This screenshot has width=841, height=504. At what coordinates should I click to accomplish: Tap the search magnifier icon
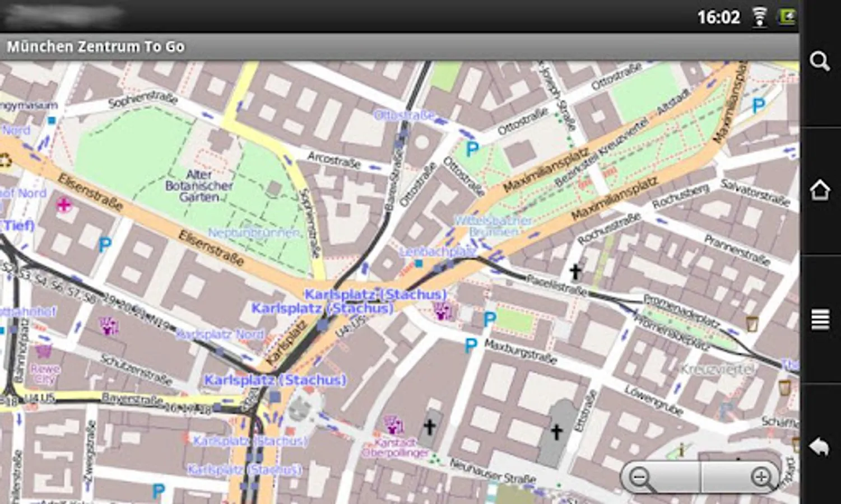820,62
